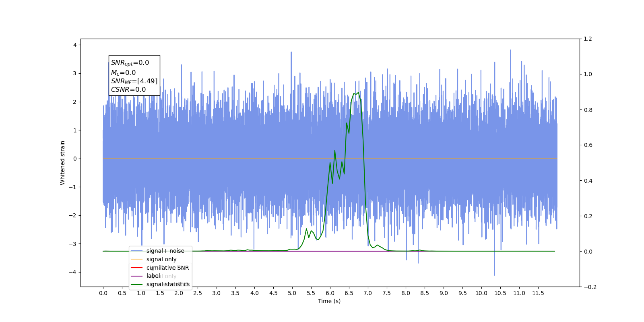Viewport: 644px width, 322px height.
Task: Click the 3.0 tick on time axis
Action: [x=217, y=293]
